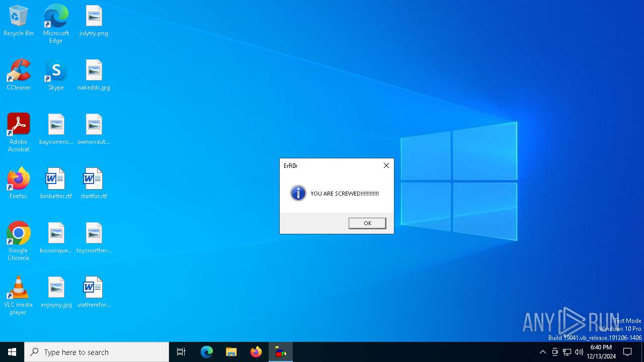
Task: Select the binbetter.rtf document
Action: (56, 184)
